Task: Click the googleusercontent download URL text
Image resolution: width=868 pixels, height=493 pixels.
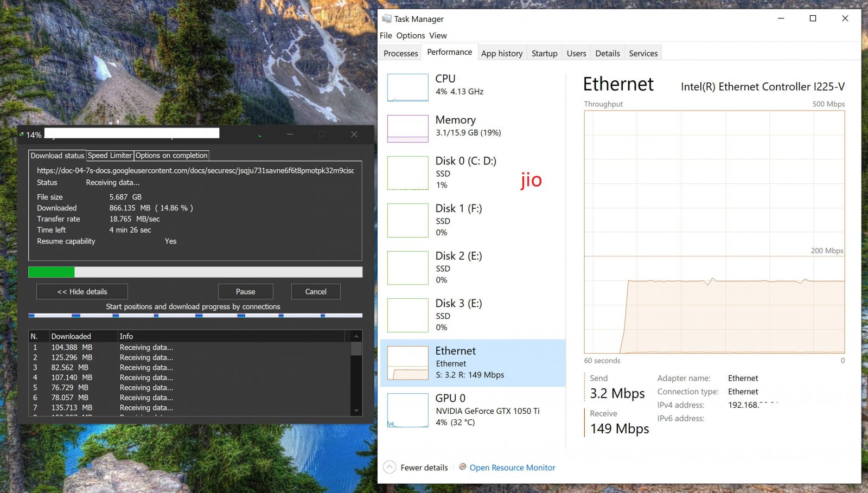Action: (x=195, y=170)
